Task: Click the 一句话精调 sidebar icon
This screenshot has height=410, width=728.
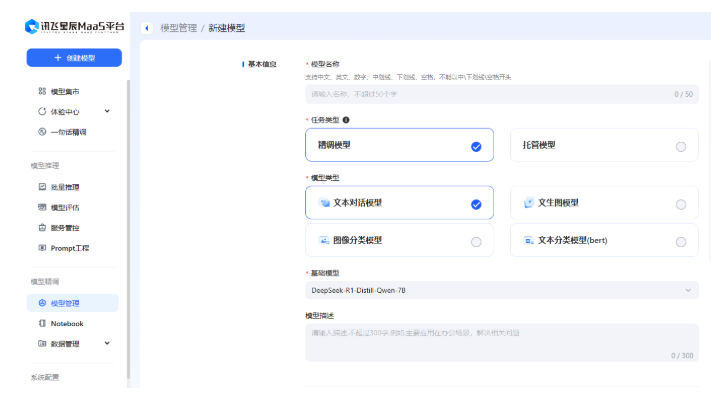Action: [x=42, y=131]
